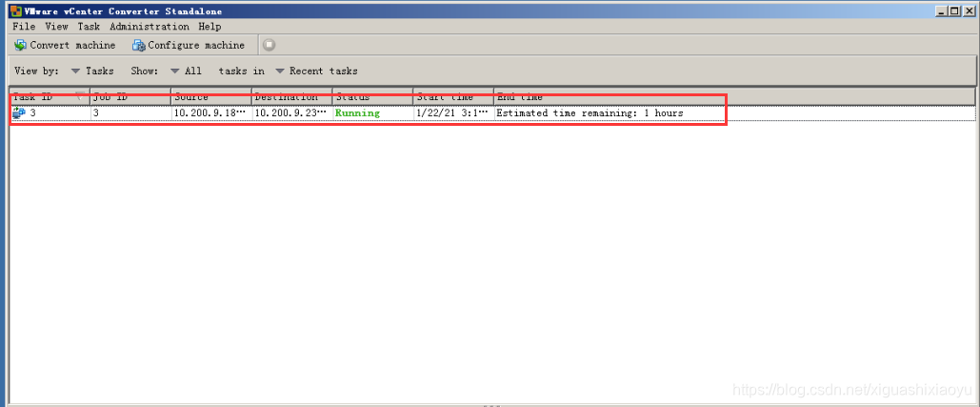Screen dimensions: 980x407
Task: Click the green Running status text
Action: tap(357, 113)
